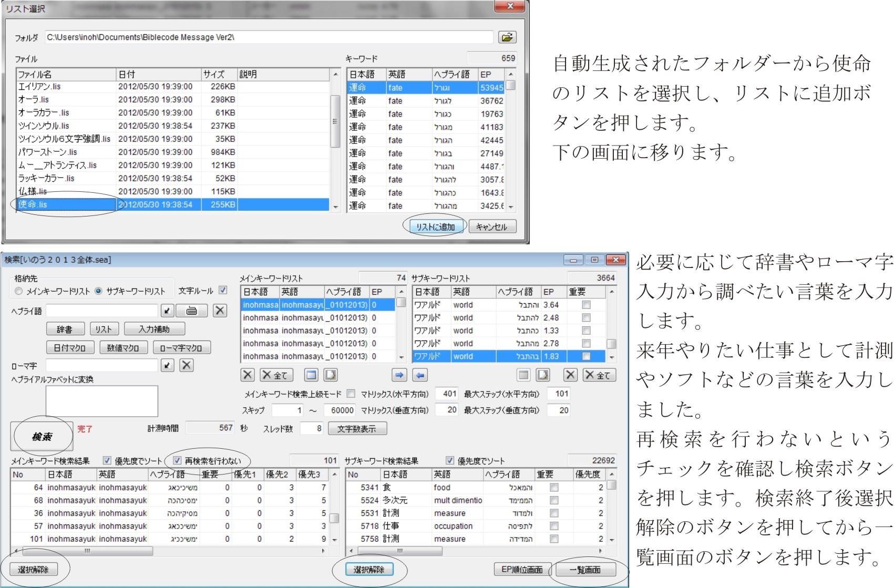
Task: Delete selected main keyword with X icon
Action: coord(248,375)
